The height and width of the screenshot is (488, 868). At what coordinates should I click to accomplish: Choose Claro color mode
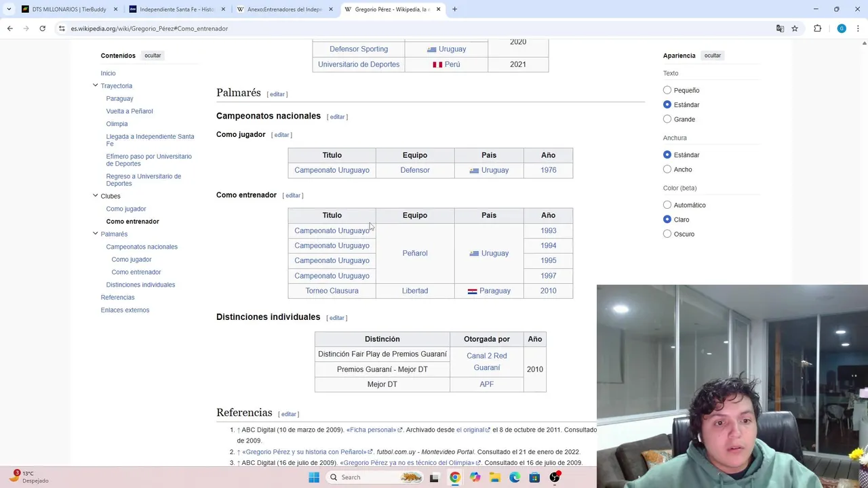(x=667, y=220)
